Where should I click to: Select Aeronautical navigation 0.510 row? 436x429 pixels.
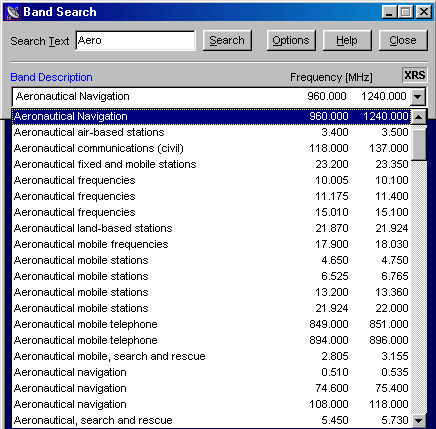click(x=211, y=372)
